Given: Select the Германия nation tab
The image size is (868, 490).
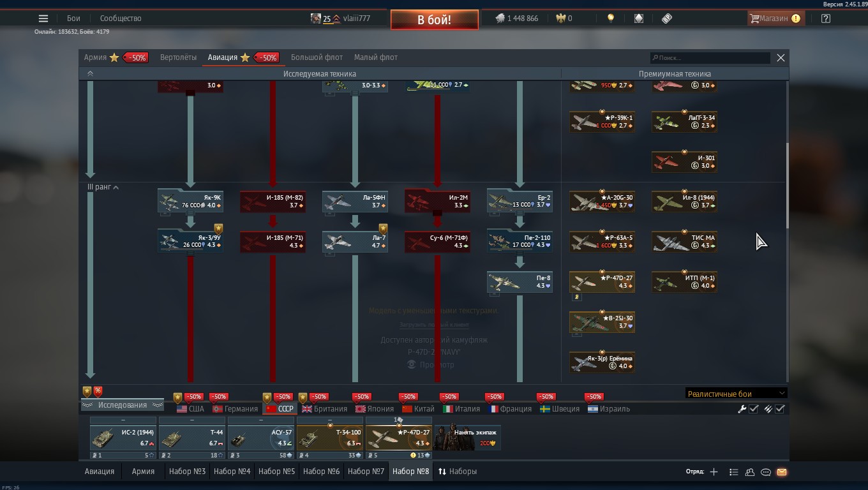Looking at the screenshot, I should pyautogui.click(x=235, y=409).
